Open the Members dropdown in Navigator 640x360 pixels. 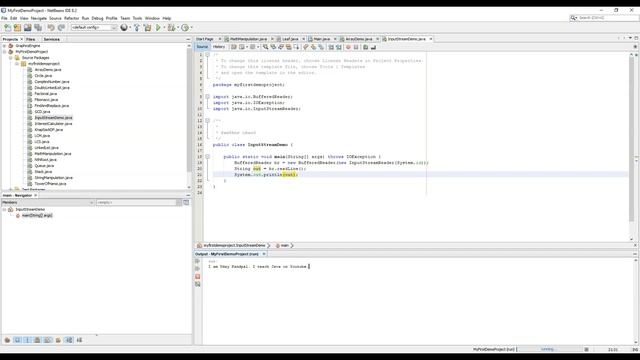point(48,202)
